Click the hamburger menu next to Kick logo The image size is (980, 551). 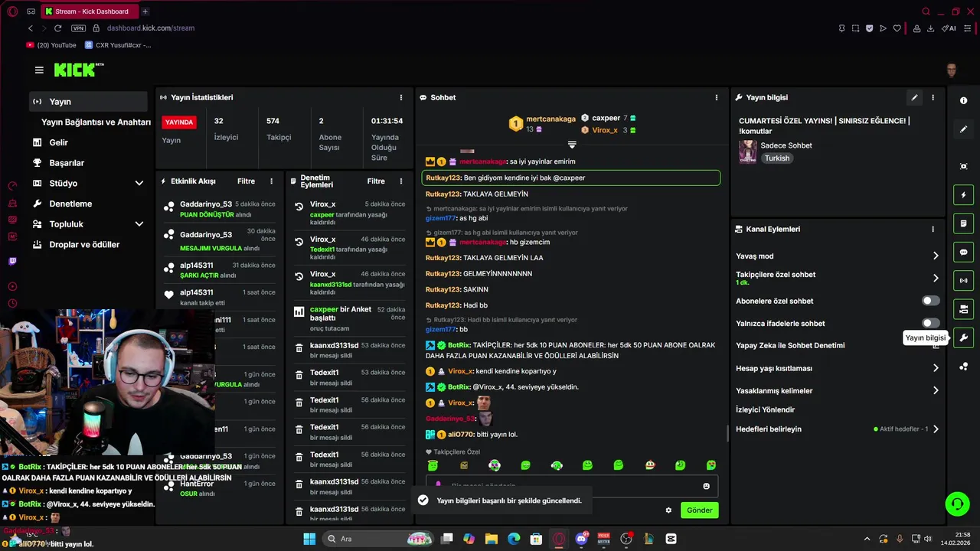[x=39, y=70]
